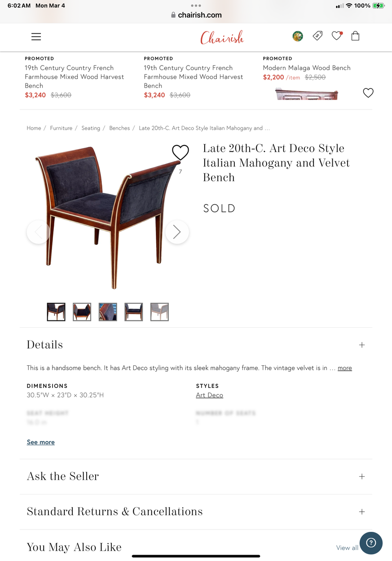Expand the Details section
Viewport: 392px width, 561px height.
pos(362,345)
